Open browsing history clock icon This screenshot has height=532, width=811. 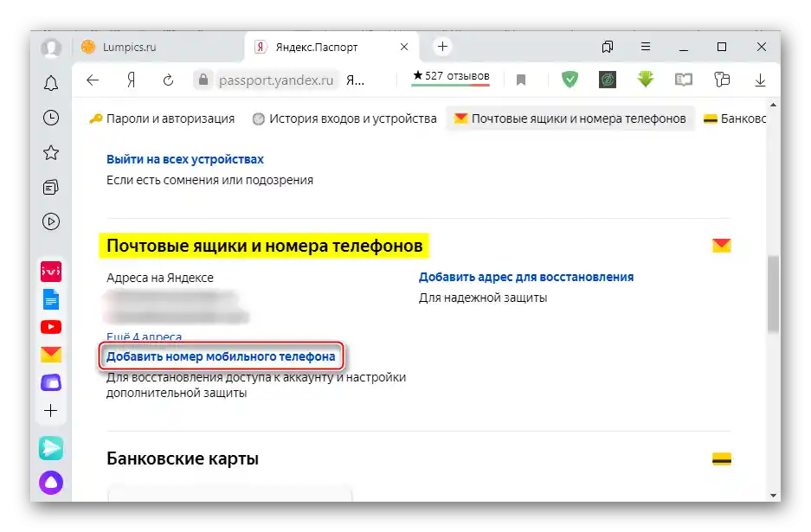pos(51,118)
